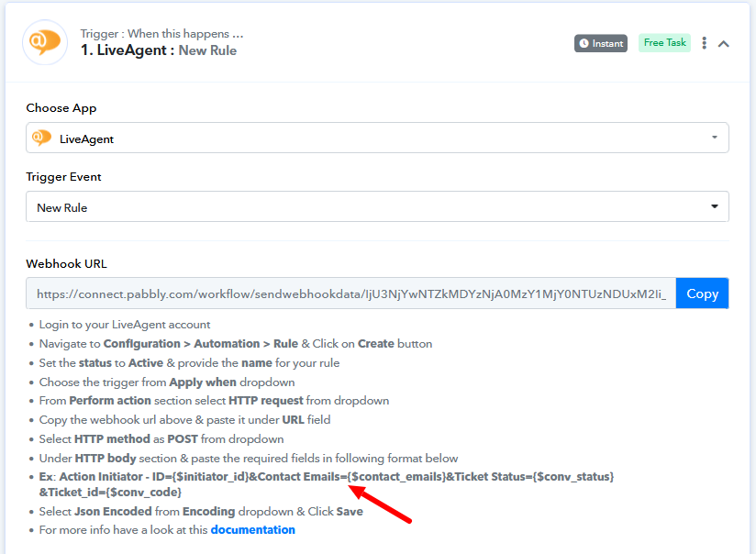Click the 'Trigger Event' label
The height and width of the screenshot is (554, 756).
[x=63, y=177]
